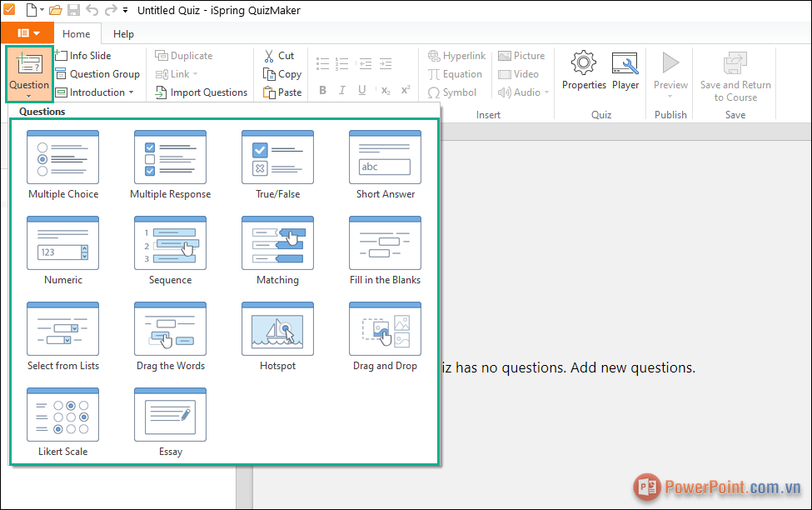Duplicate the selected item
This screenshot has width=812, height=510.
[x=184, y=56]
